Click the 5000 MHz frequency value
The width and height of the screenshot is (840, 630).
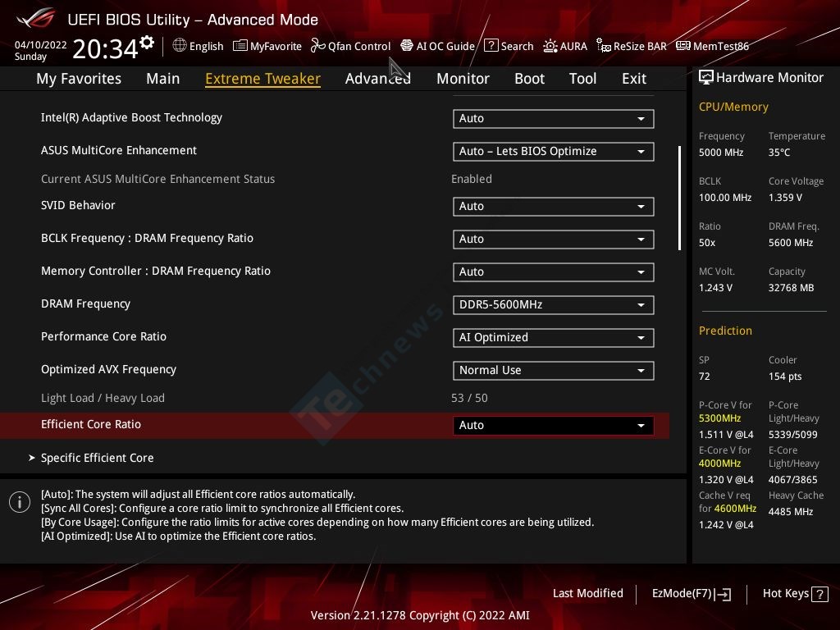pos(721,153)
